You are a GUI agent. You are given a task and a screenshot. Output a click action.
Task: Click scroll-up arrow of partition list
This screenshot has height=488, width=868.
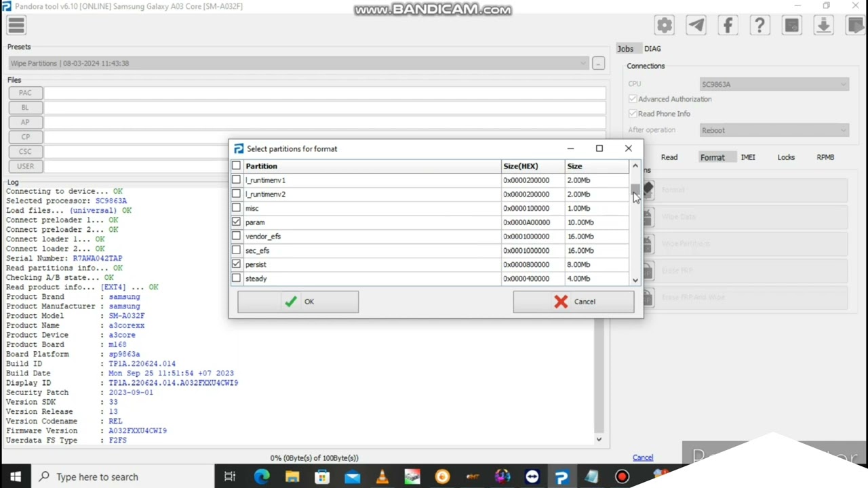click(635, 165)
